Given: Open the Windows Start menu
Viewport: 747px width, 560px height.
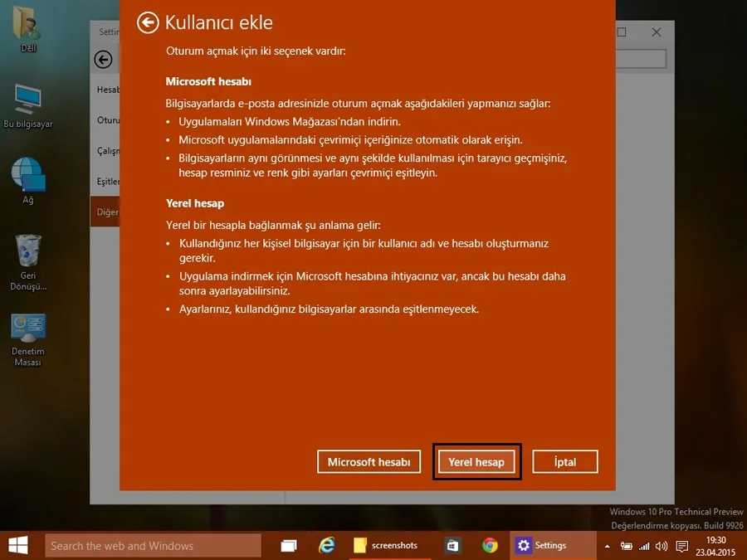Looking at the screenshot, I should point(18,545).
